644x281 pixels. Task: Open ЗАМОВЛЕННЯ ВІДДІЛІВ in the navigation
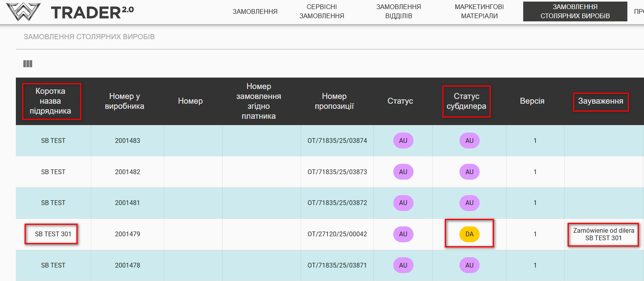398,11
